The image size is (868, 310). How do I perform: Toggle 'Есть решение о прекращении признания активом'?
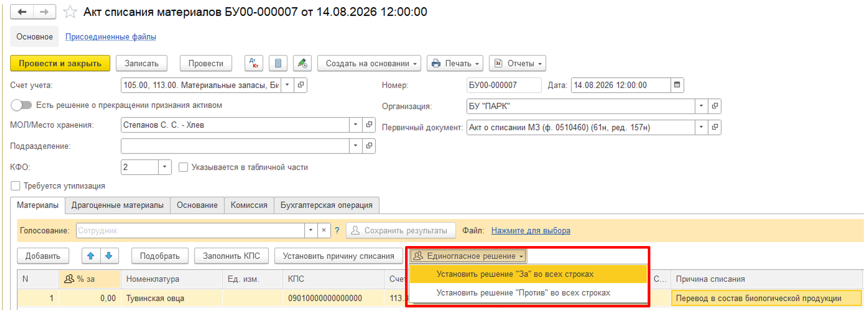tap(22, 105)
